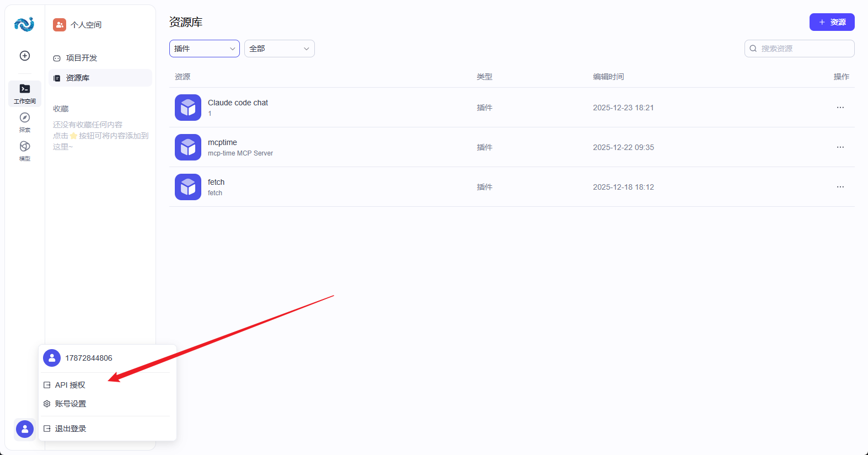Open the 探索 compass icon

click(25, 122)
